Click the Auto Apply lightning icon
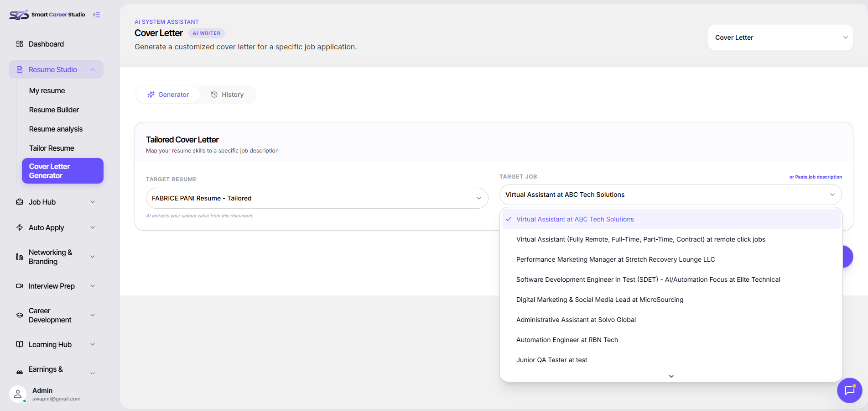Screen dimensions: 868x411 [x=20, y=227]
